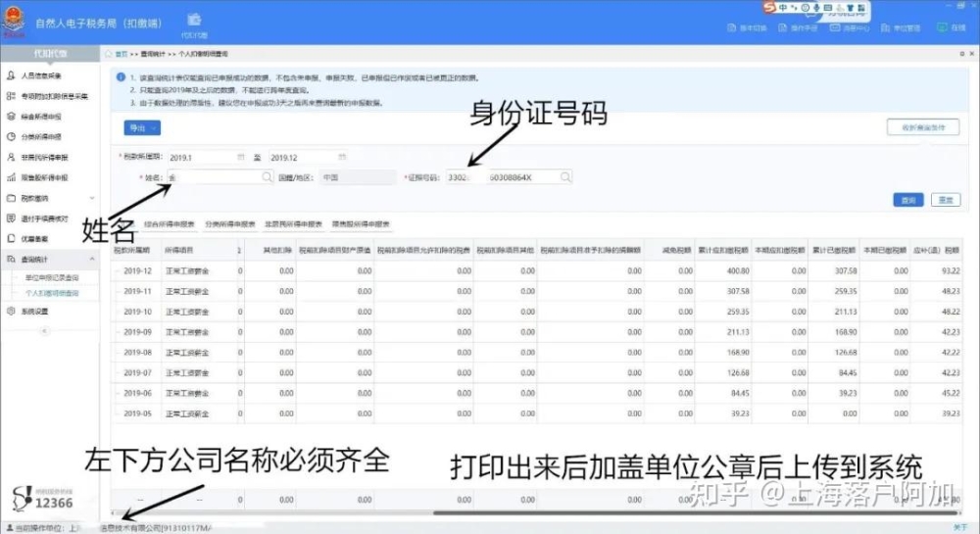This screenshot has height=534, width=980.
Task: Select 单位申报记录查询 in sidebar tree
Action: click(52, 278)
